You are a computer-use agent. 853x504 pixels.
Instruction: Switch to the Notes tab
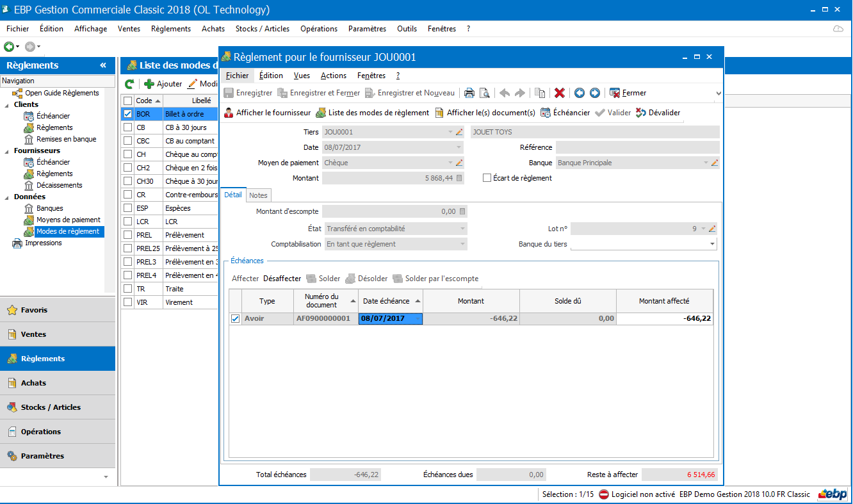pyautogui.click(x=258, y=195)
